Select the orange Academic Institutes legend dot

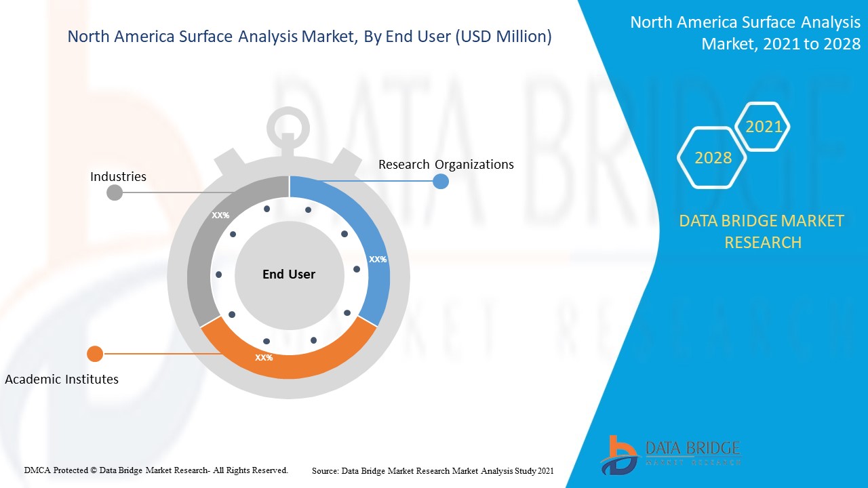[x=95, y=354]
